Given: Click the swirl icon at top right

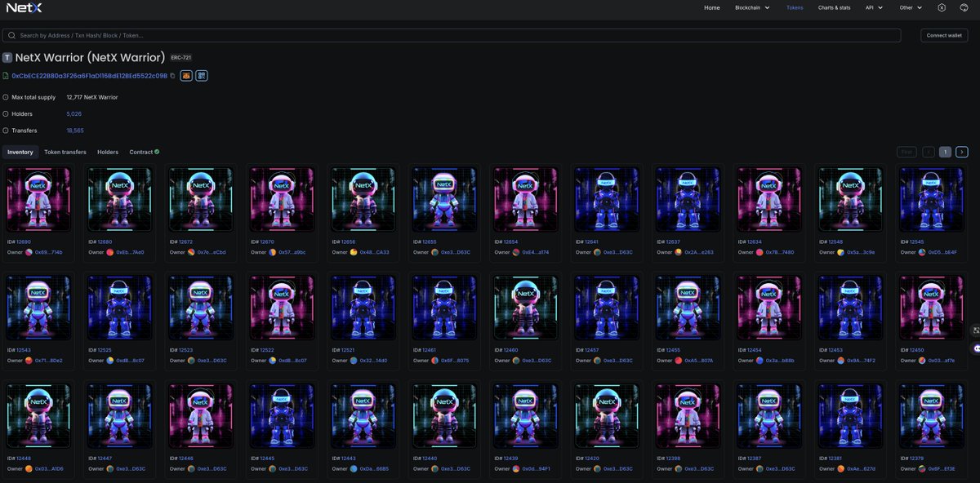Looking at the screenshot, I should pos(964,7).
